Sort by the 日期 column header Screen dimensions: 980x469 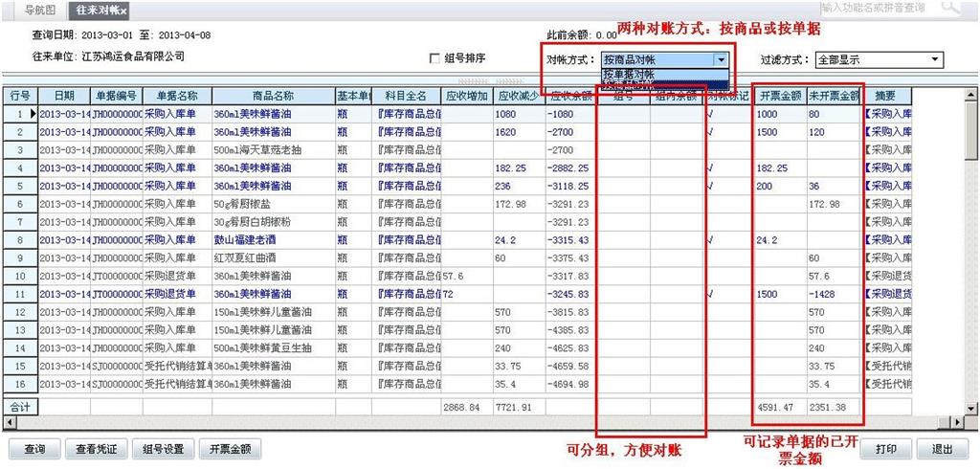tap(64, 97)
